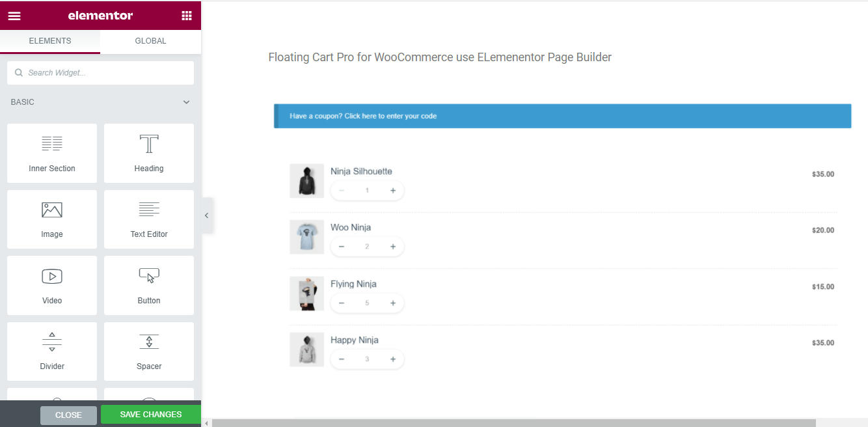868x427 pixels.
Task: Click the Flying Ninja quantity value
Action: point(367,303)
